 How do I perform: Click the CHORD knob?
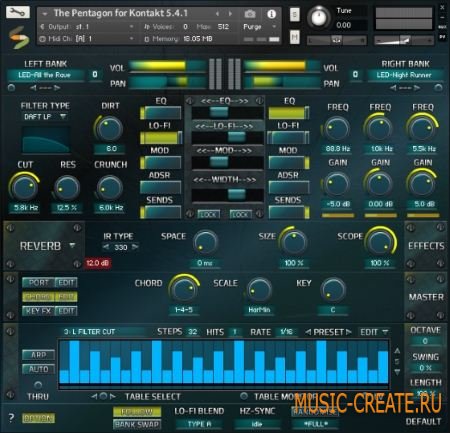(184, 290)
